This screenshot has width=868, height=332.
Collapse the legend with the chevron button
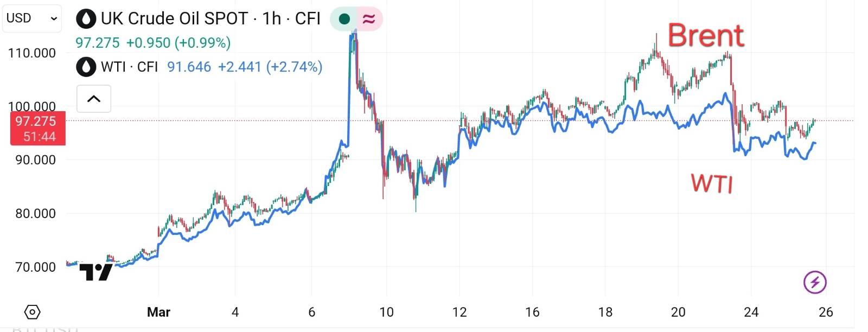[x=94, y=99]
